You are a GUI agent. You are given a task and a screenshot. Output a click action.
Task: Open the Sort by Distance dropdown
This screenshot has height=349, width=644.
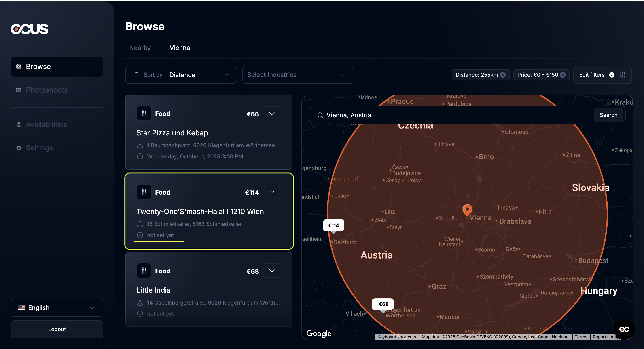pyautogui.click(x=181, y=75)
